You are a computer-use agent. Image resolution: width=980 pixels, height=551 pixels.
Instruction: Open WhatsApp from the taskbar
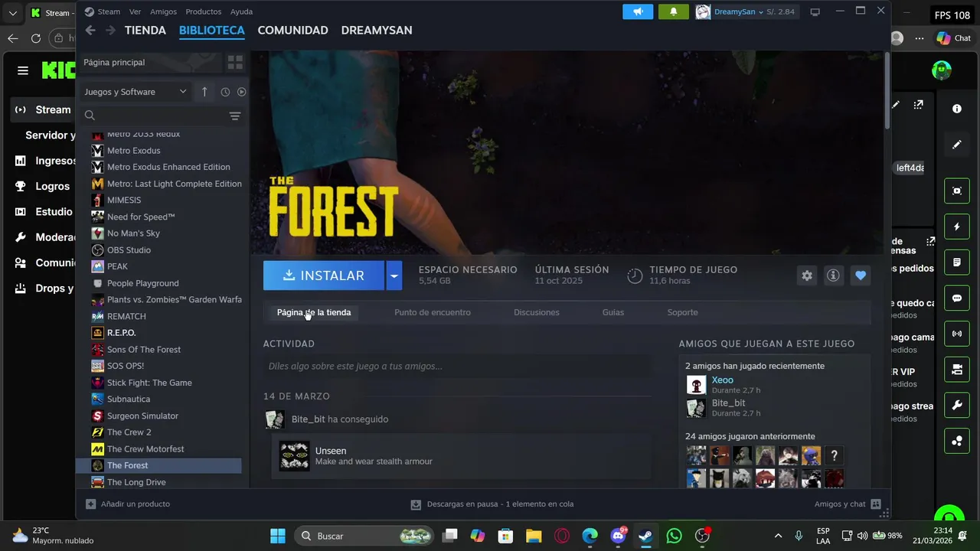[675, 536]
